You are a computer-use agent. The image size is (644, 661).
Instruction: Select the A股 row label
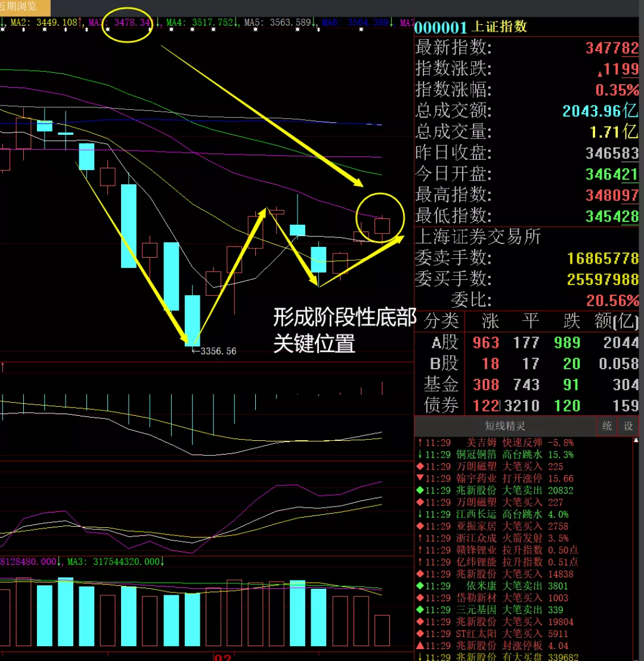click(x=445, y=342)
